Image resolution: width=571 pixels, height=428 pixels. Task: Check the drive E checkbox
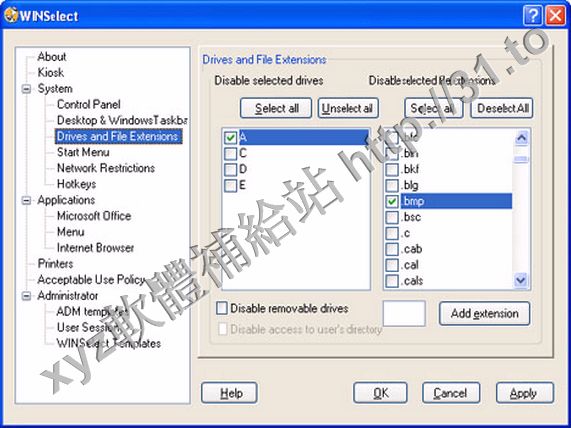pyautogui.click(x=231, y=185)
